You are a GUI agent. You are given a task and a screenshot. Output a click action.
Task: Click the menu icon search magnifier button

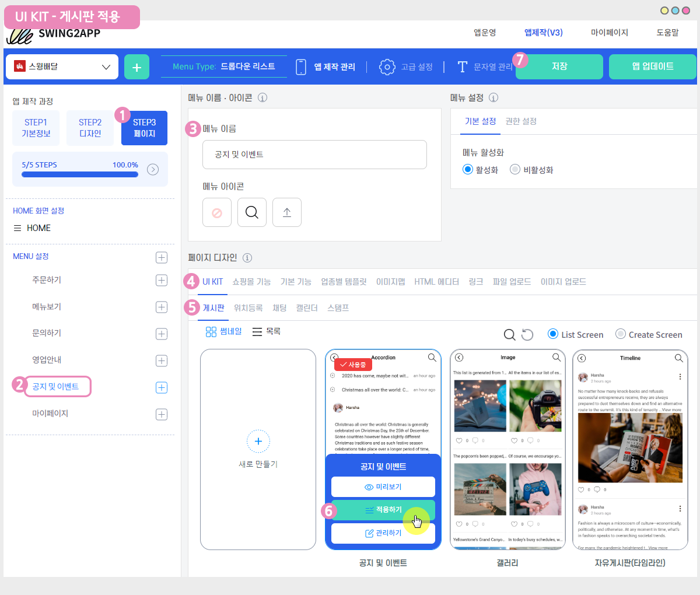[252, 212]
